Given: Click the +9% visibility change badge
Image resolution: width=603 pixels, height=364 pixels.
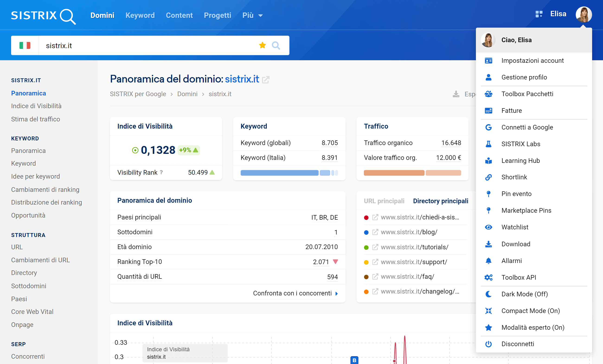Looking at the screenshot, I should point(188,150).
